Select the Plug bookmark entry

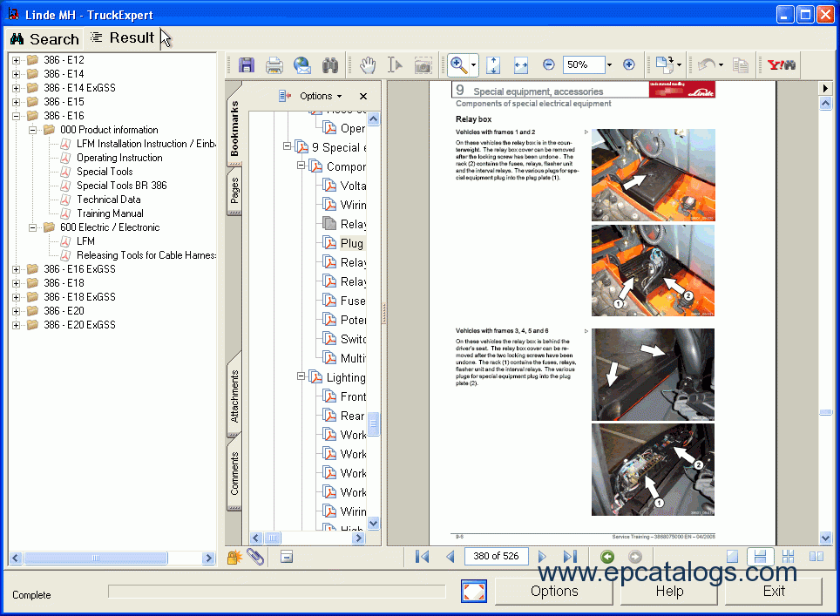352,243
